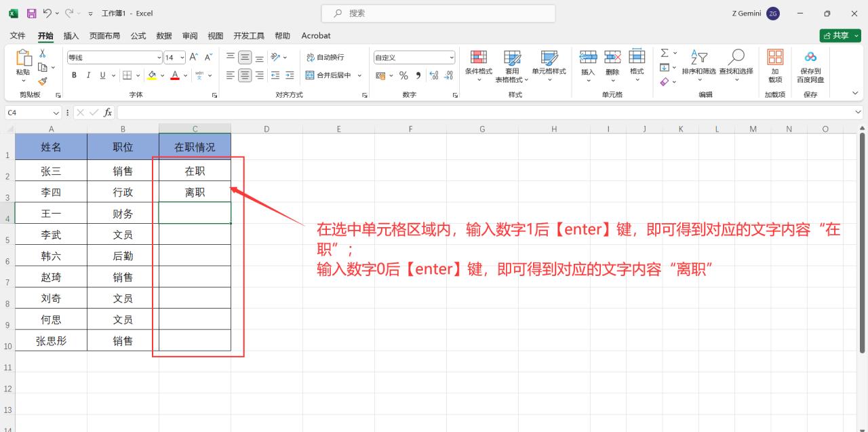Toggle underline formatting
Screen dimensions: 868x432
[103, 75]
